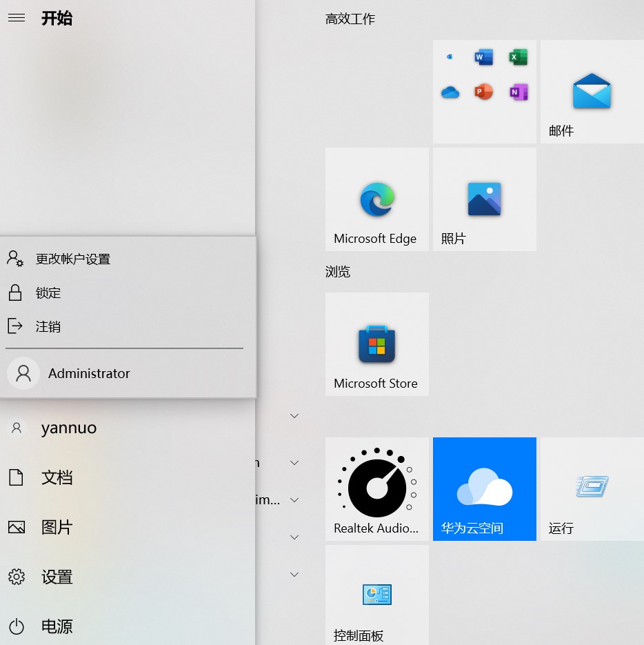Open OneNote from the Office tile folder

519,92
